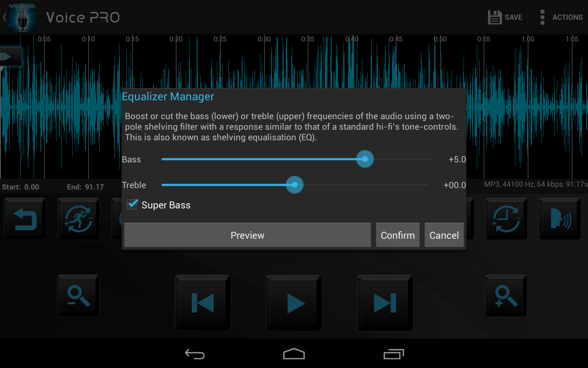Tap the Android back navigation button

[195, 354]
